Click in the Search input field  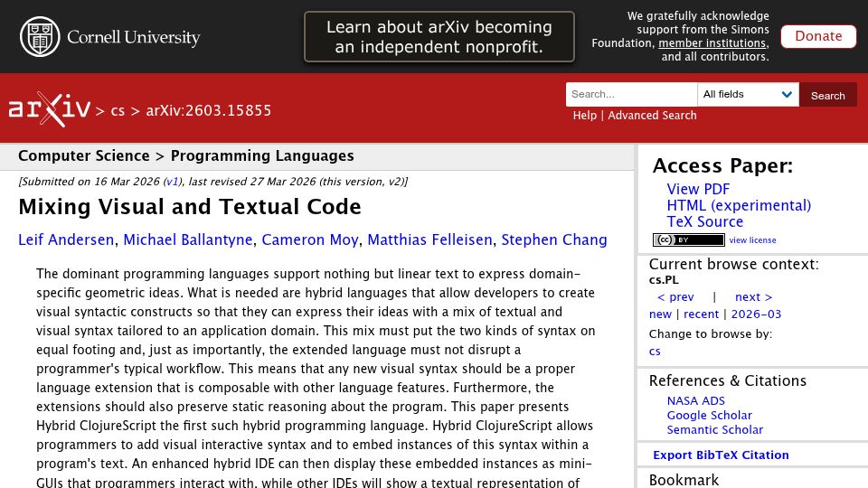pyautogui.click(x=631, y=94)
